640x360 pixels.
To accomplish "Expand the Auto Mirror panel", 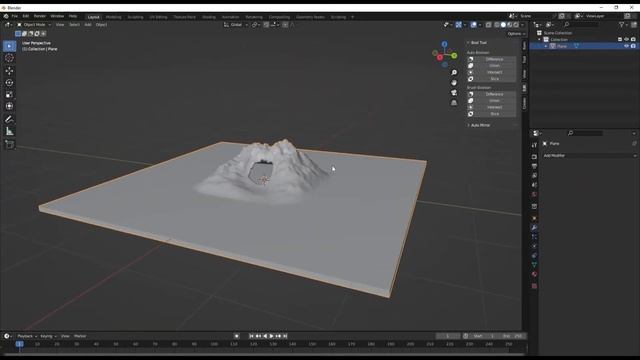I will [469, 125].
